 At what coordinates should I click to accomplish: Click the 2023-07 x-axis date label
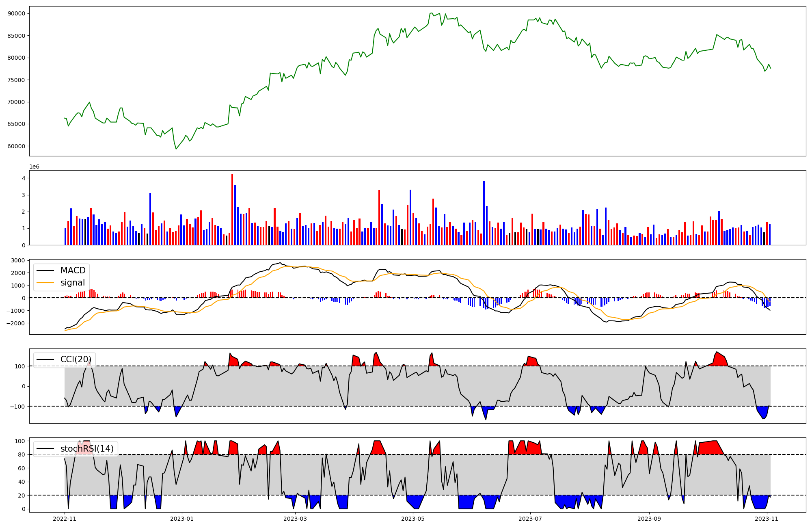[x=530, y=519]
